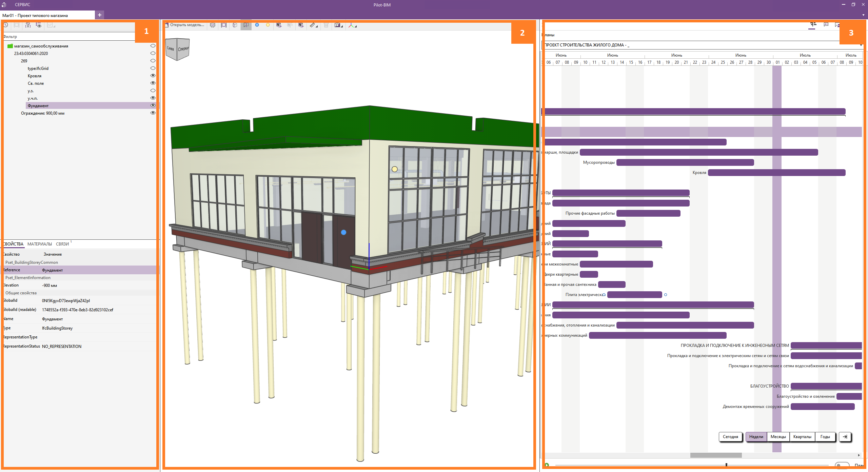Image resolution: width=868 pixels, height=472 pixels.
Task: Click the Сегодня button
Action: click(730, 437)
